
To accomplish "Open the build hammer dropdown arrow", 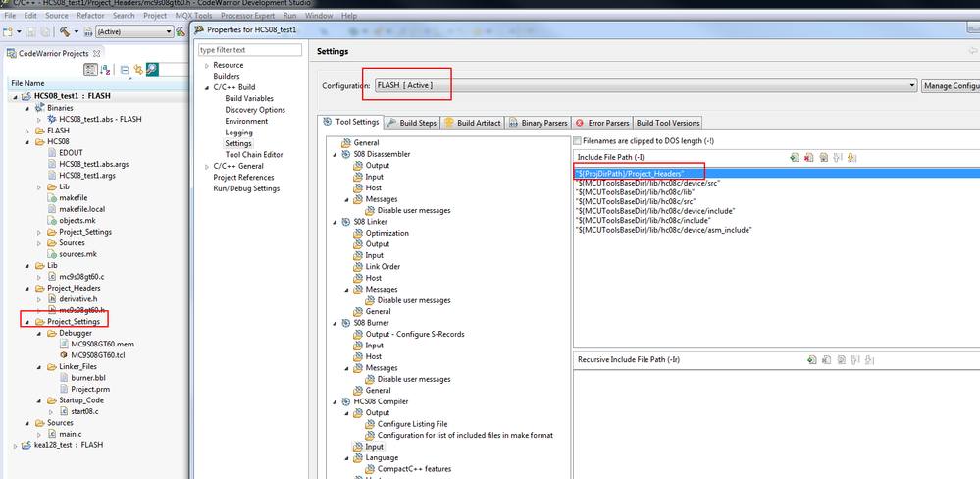I will (77, 31).
